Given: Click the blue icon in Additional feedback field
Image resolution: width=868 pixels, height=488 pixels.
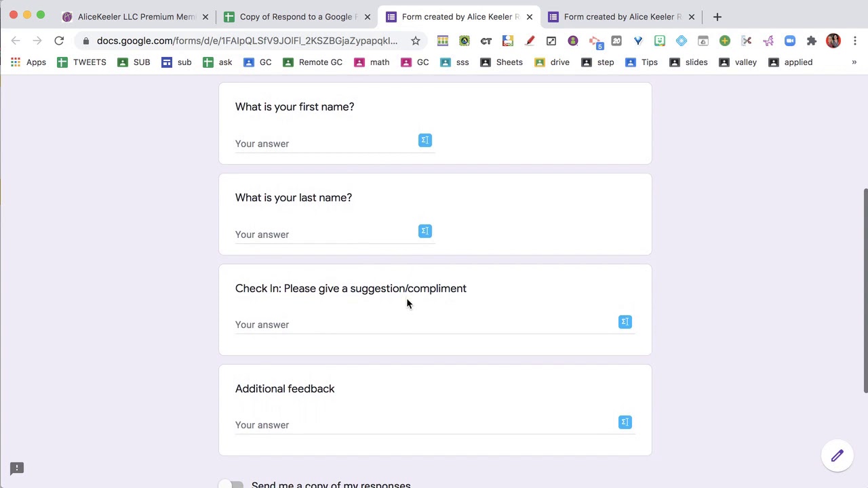Looking at the screenshot, I should point(625,422).
